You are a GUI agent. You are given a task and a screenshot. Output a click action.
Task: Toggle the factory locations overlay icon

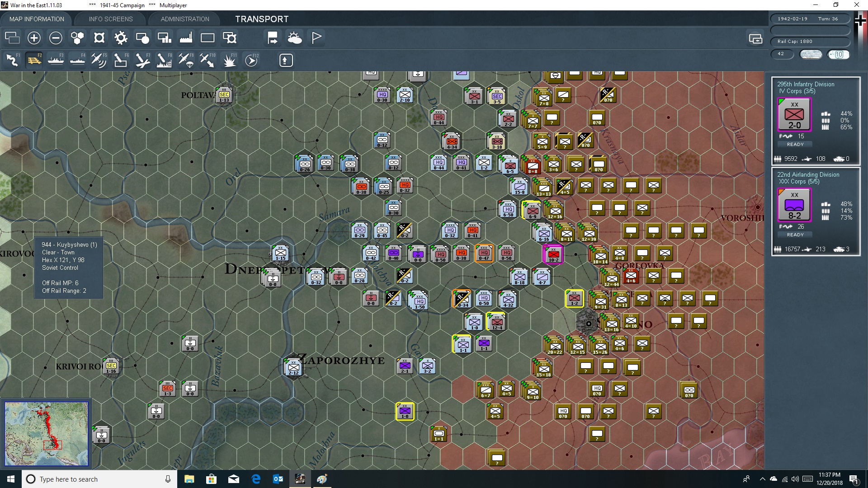[x=186, y=38]
